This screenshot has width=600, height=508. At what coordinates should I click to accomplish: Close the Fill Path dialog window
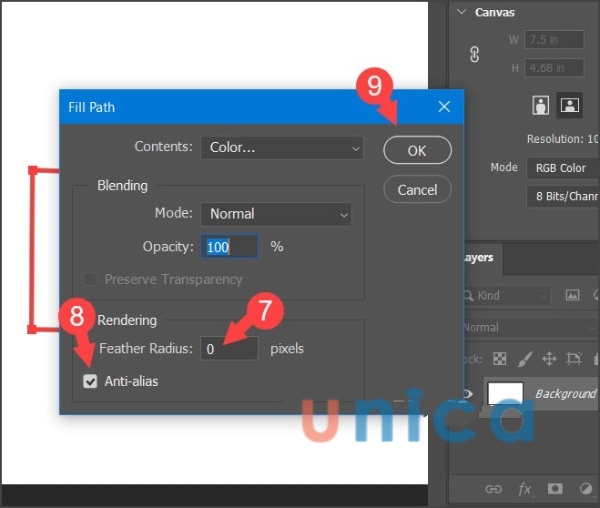pos(444,107)
